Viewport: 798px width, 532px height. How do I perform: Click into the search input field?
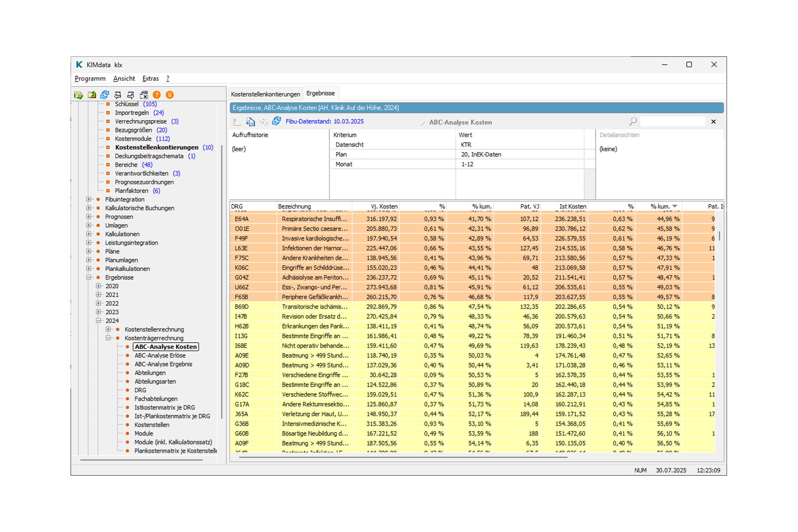tap(673, 121)
